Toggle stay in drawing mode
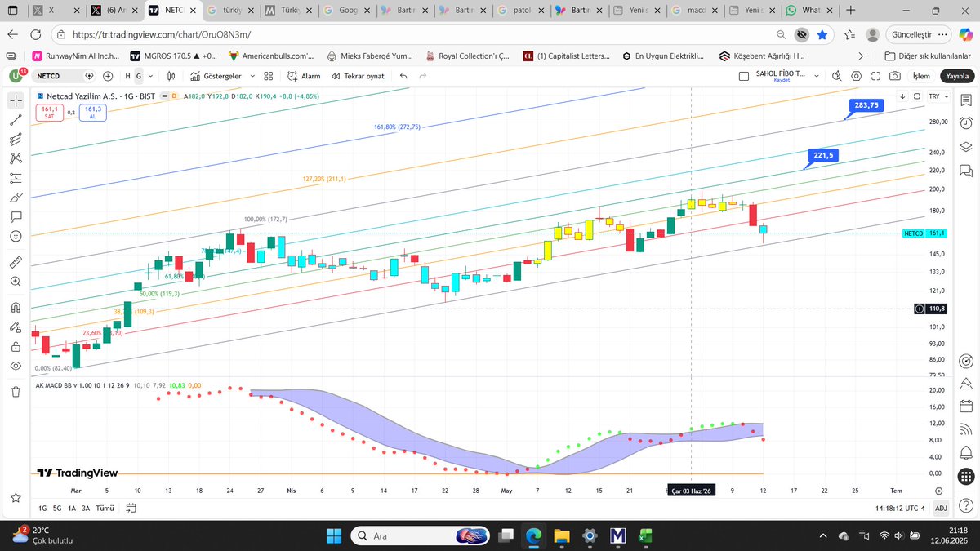Viewport: 980px width, 551px height. pyautogui.click(x=16, y=327)
